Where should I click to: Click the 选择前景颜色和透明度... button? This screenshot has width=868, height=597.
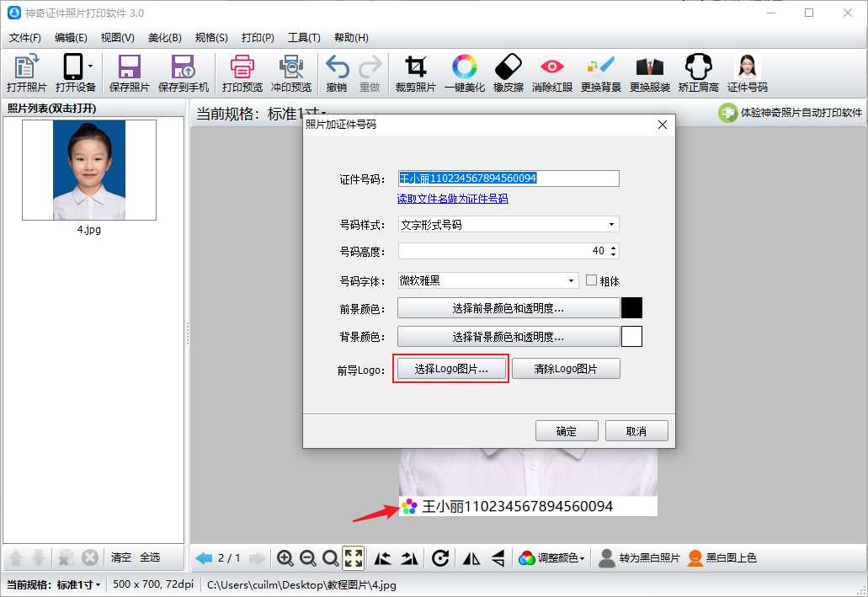[x=509, y=308]
